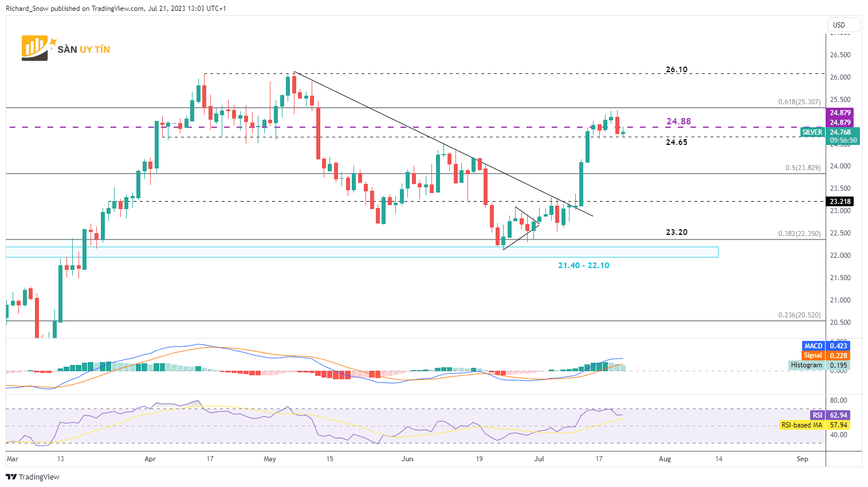Click the 23.500 price axis label

(840, 188)
